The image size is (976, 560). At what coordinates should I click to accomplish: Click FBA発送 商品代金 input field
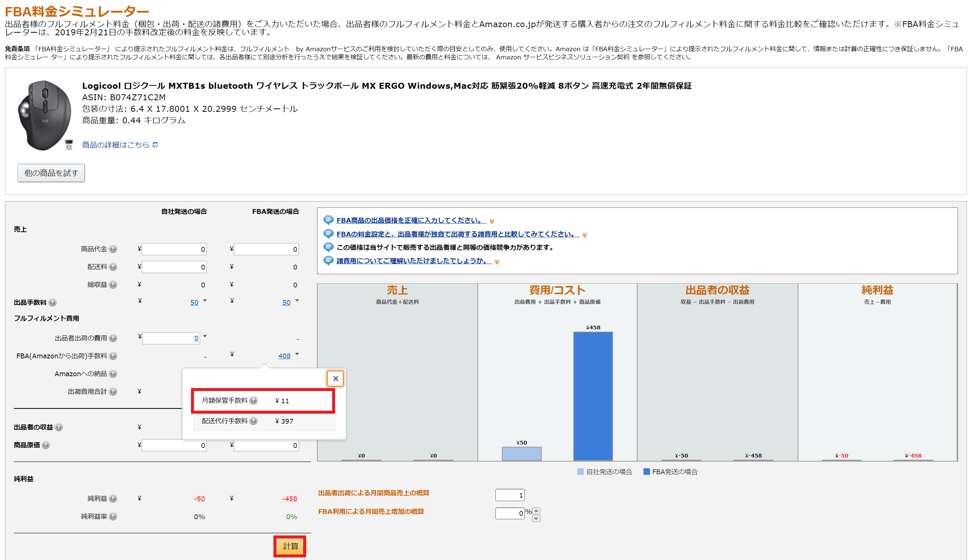(267, 249)
